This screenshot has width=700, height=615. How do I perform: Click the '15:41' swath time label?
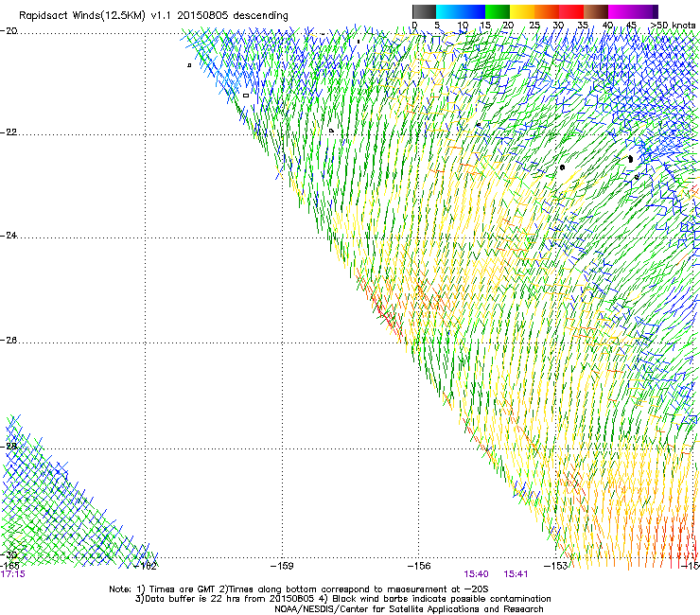point(516,574)
